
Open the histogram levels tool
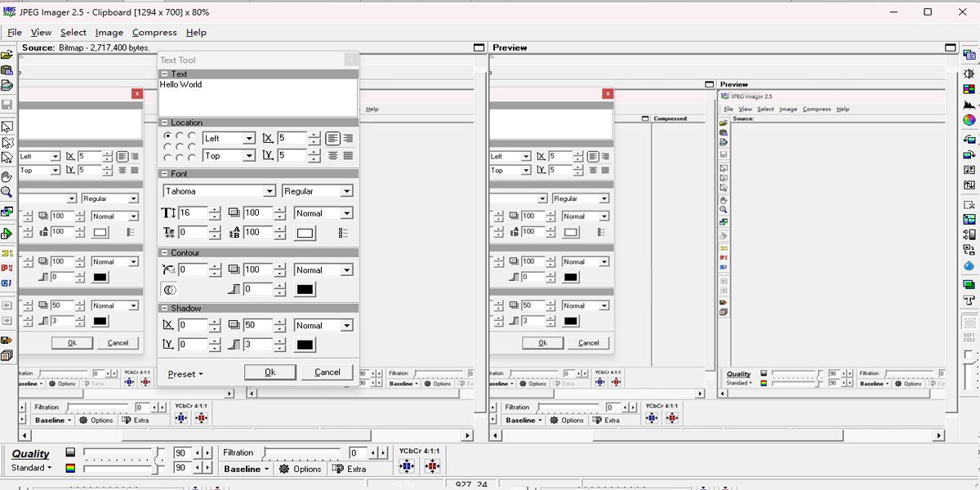(x=969, y=105)
